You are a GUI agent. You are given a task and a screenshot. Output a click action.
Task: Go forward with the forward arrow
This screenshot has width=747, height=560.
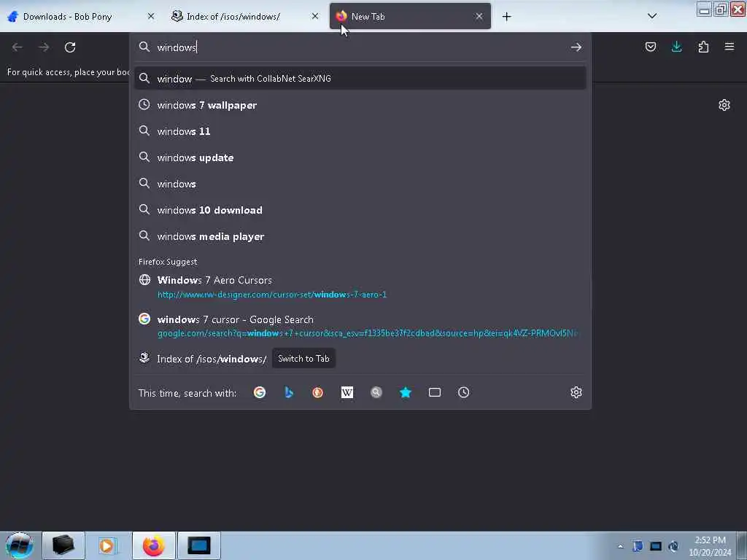44,47
